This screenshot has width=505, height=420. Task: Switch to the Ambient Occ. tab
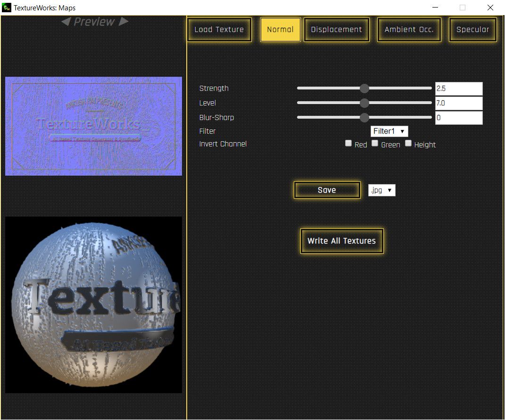[409, 29]
